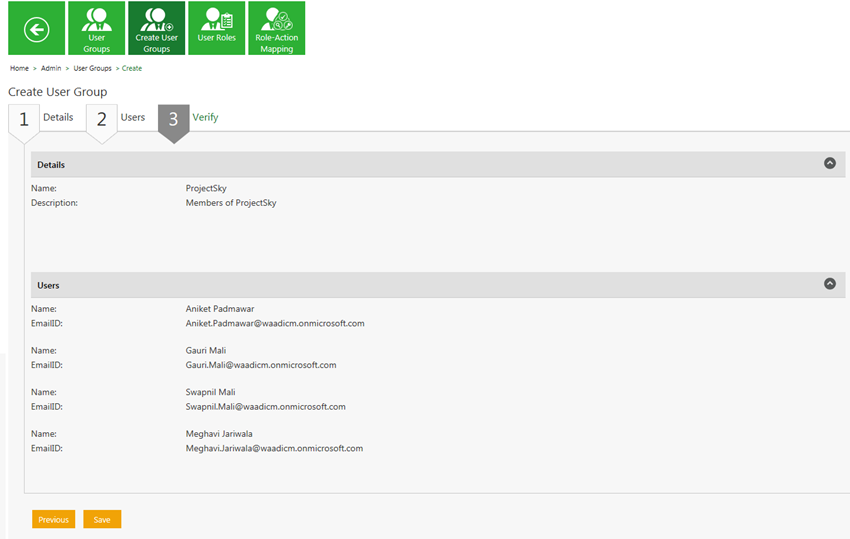
Task: Click User Groups in the breadcrumb
Action: click(x=92, y=68)
